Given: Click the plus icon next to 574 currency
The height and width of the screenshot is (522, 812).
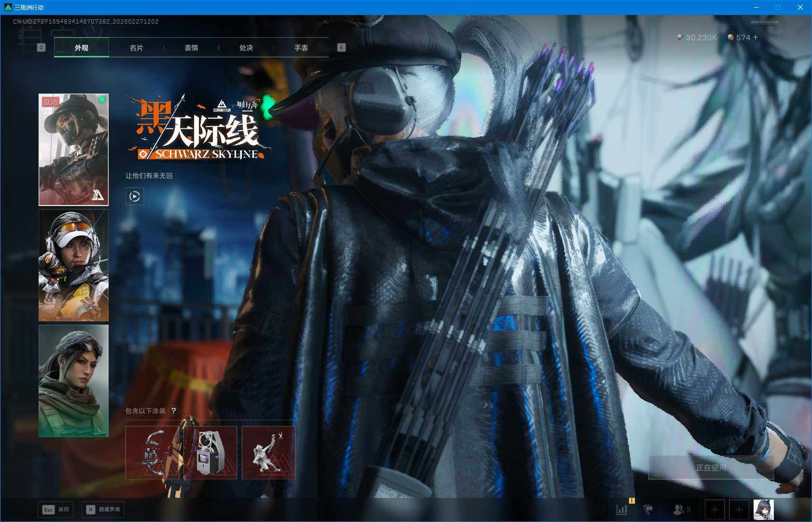Looking at the screenshot, I should coord(756,37).
